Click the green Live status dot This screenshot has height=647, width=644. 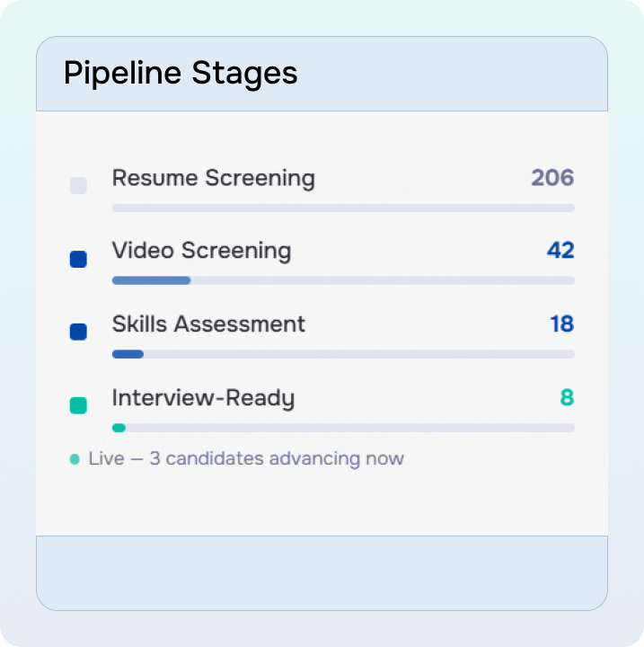tap(75, 459)
